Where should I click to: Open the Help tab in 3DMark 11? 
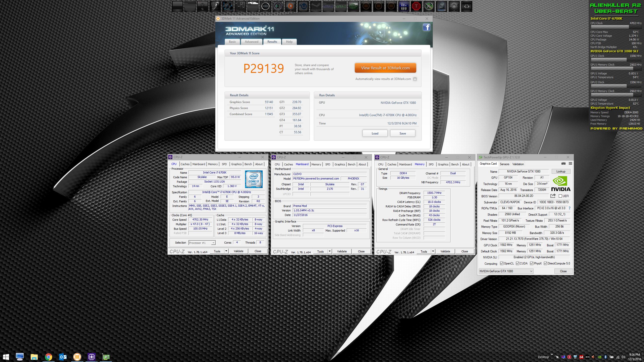coord(289,42)
